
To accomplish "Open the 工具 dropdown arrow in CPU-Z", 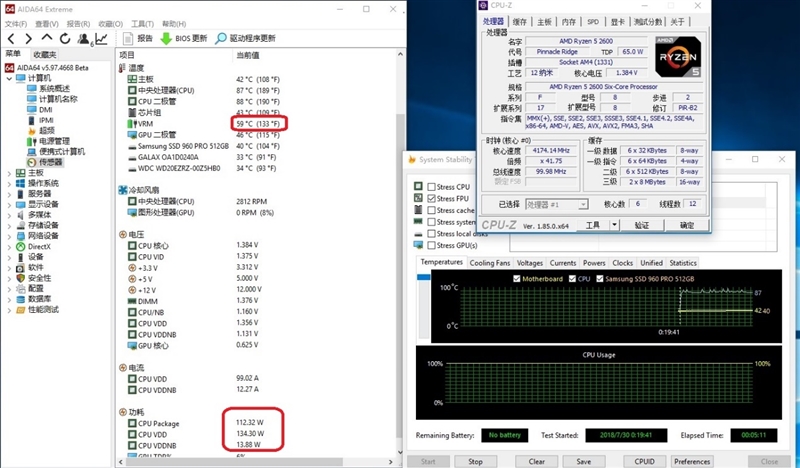I will pos(614,225).
